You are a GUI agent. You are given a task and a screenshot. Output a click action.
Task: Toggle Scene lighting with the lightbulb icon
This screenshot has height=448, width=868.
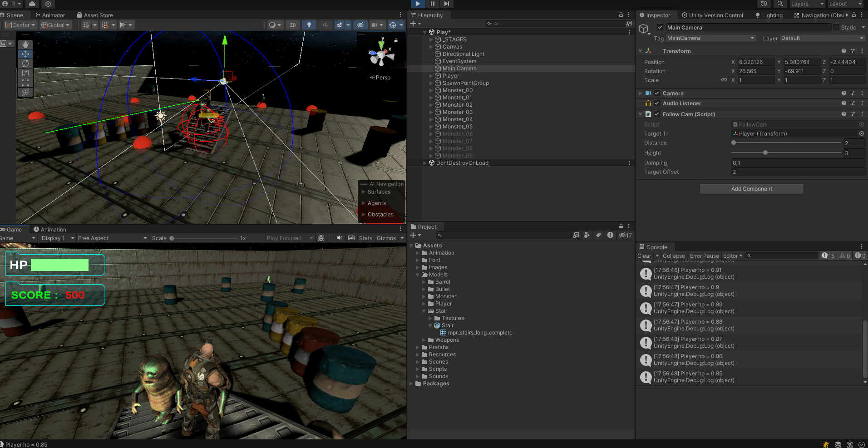[x=309, y=25]
